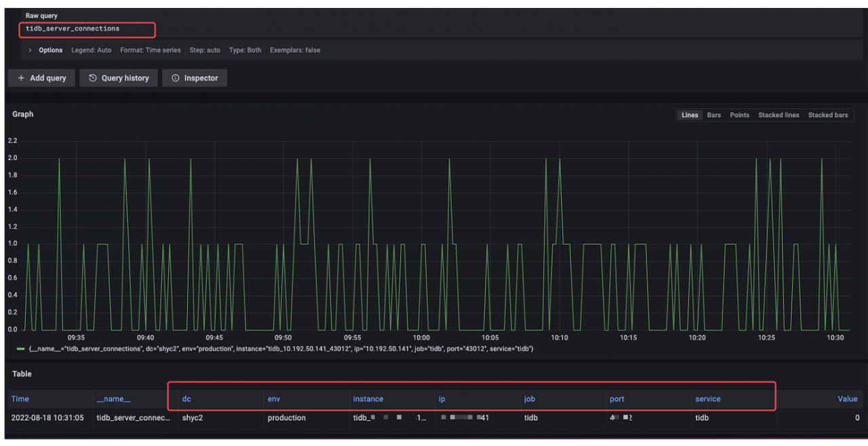Click the Graph panel title

click(23, 114)
